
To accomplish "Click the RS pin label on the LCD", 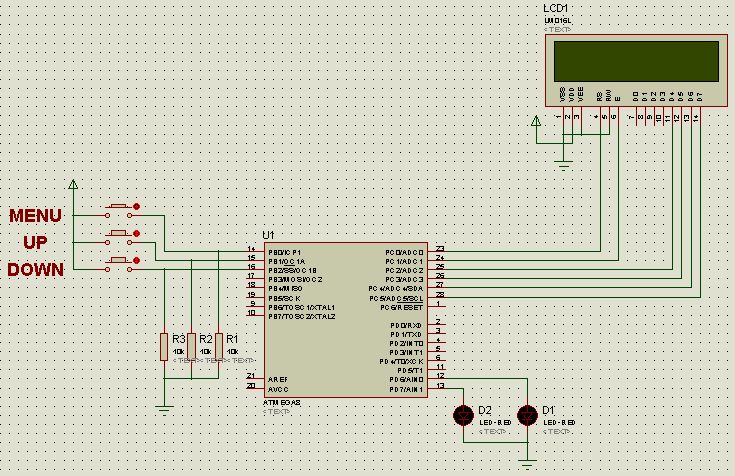I will pos(600,96).
